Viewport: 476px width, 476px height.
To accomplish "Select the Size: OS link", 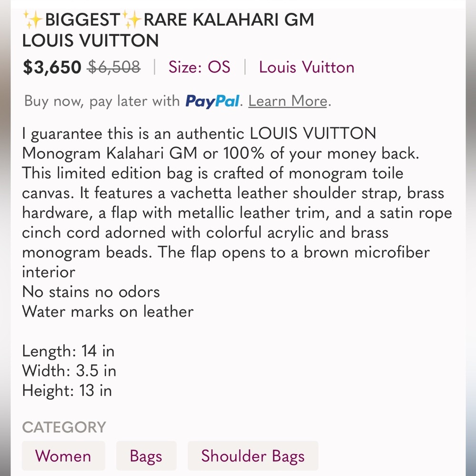I will coord(199,67).
